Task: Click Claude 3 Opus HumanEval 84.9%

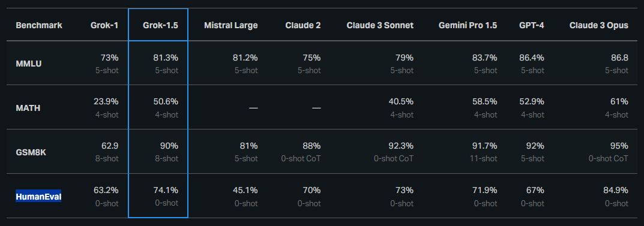Action: click(615, 190)
